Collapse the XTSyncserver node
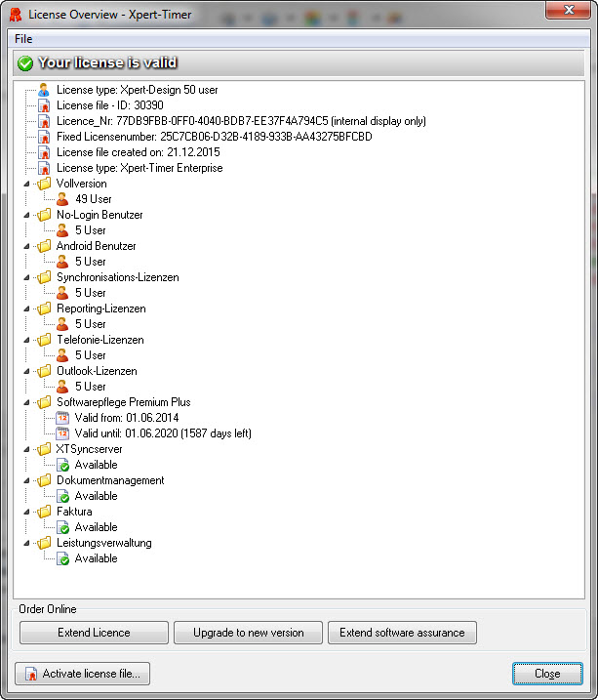Viewport: 598px width, 700px height. (x=26, y=449)
